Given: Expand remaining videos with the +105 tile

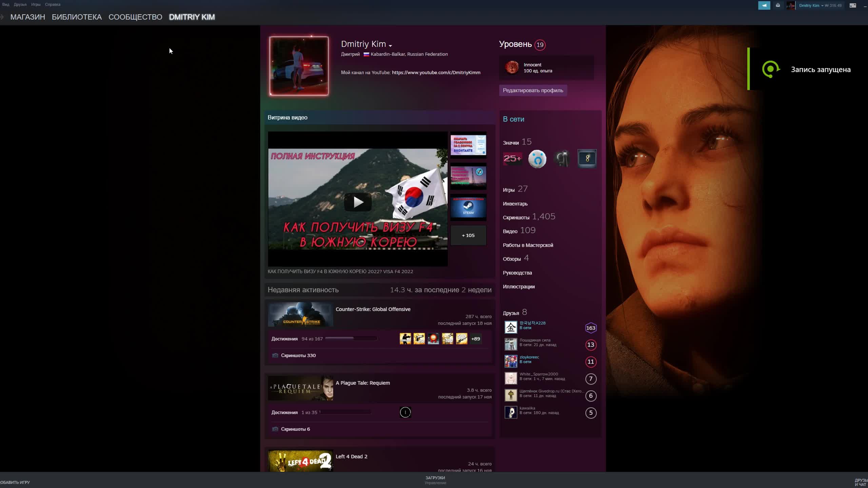Looking at the screenshot, I should [468, 235].
